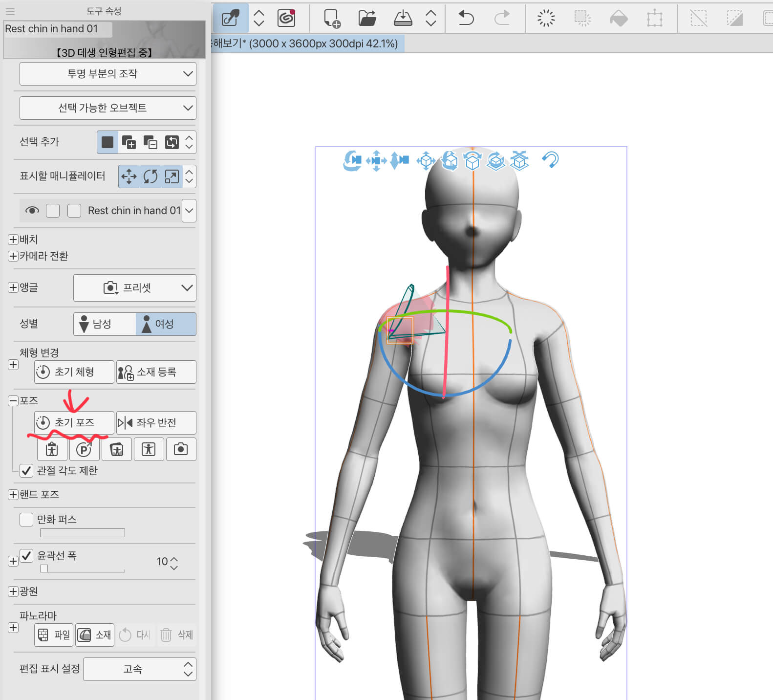Image resolution: width=773 pixels, height=700 pixels.
Task: Expand 앵글 section
Action: point(13,287)
